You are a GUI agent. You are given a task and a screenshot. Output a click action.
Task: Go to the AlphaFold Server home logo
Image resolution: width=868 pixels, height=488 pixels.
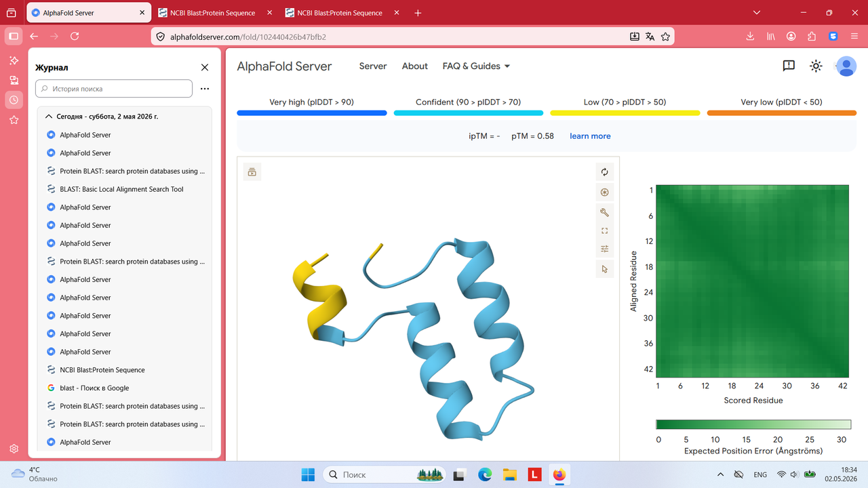pyautogui.click(x=284, y=66)
